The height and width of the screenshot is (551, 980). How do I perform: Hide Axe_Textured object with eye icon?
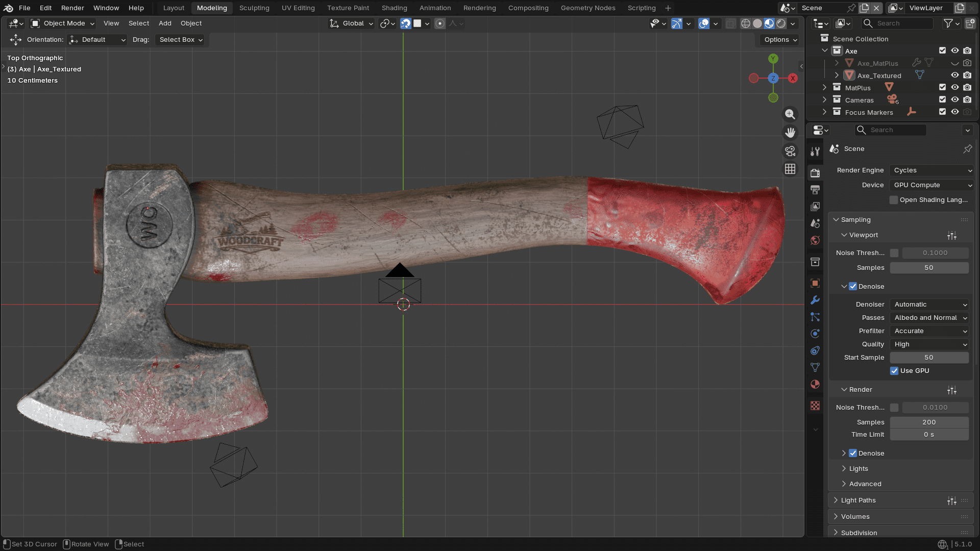[x=954, y=76]
